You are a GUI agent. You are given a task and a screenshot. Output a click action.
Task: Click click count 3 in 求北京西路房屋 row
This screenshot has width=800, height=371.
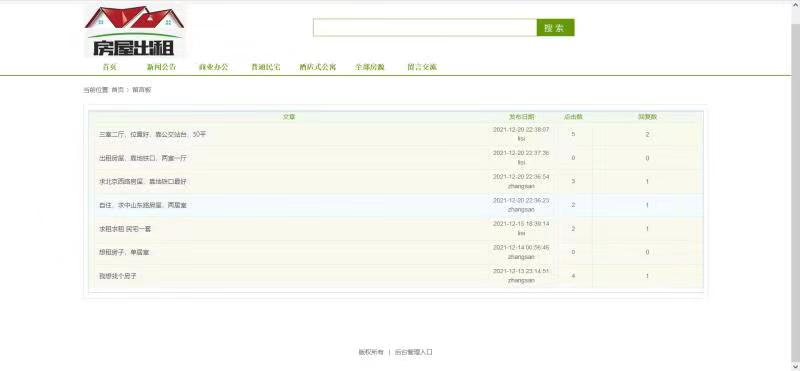click(573, 182)
